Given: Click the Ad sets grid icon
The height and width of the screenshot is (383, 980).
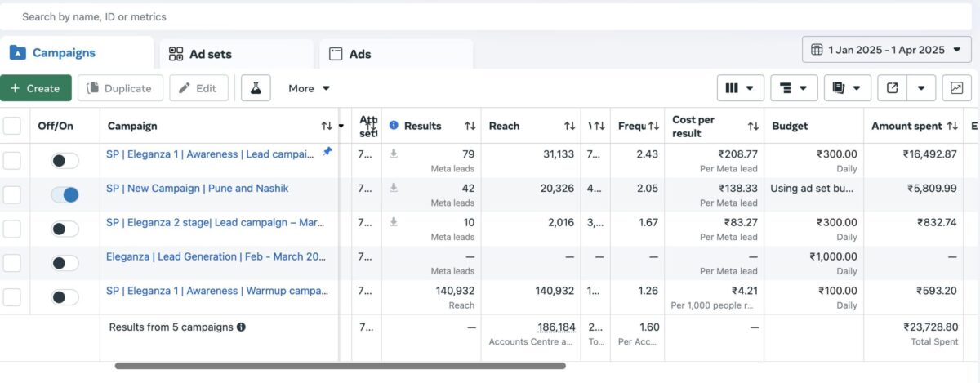Looking at the screenshot, I should (x=176, y=54).
